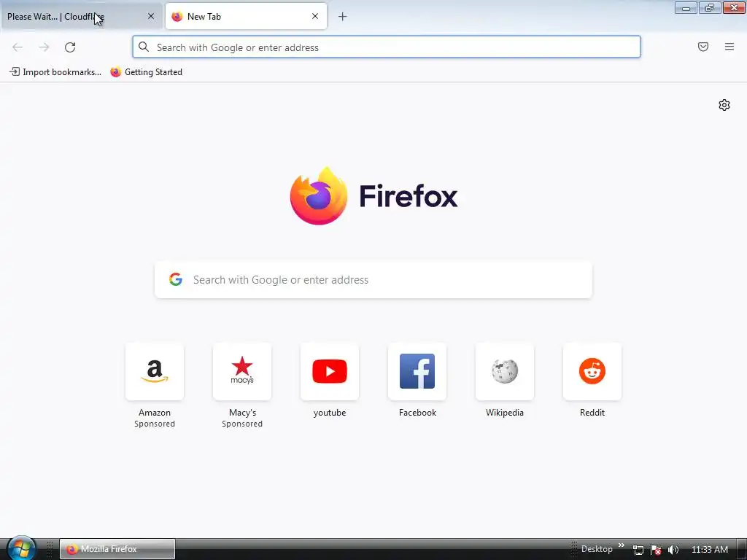This screenshot has height=560, width=747.
Task: Open new tab page personalize gear
Action: [724, 105]
